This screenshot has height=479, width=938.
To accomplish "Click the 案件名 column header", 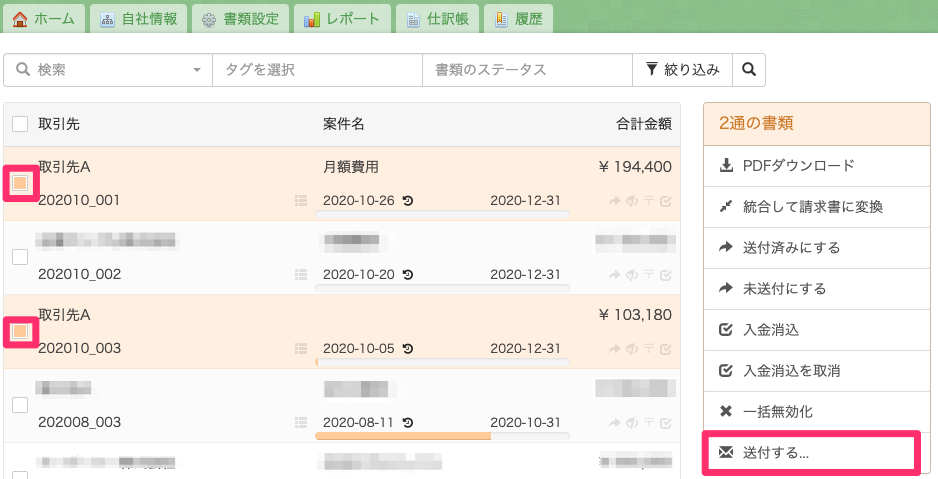I will click(343, 124).
